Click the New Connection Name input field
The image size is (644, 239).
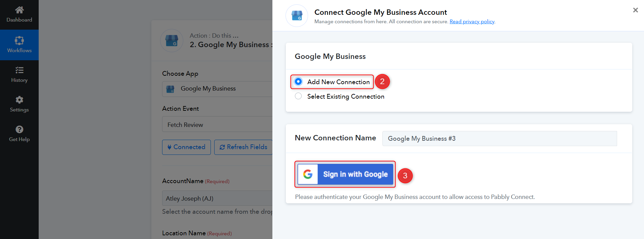(499, 138)
